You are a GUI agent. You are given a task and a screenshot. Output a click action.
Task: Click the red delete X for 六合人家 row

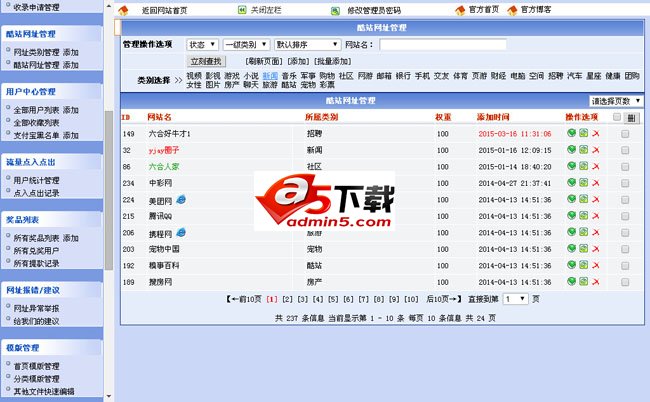[x=596, y=167]
